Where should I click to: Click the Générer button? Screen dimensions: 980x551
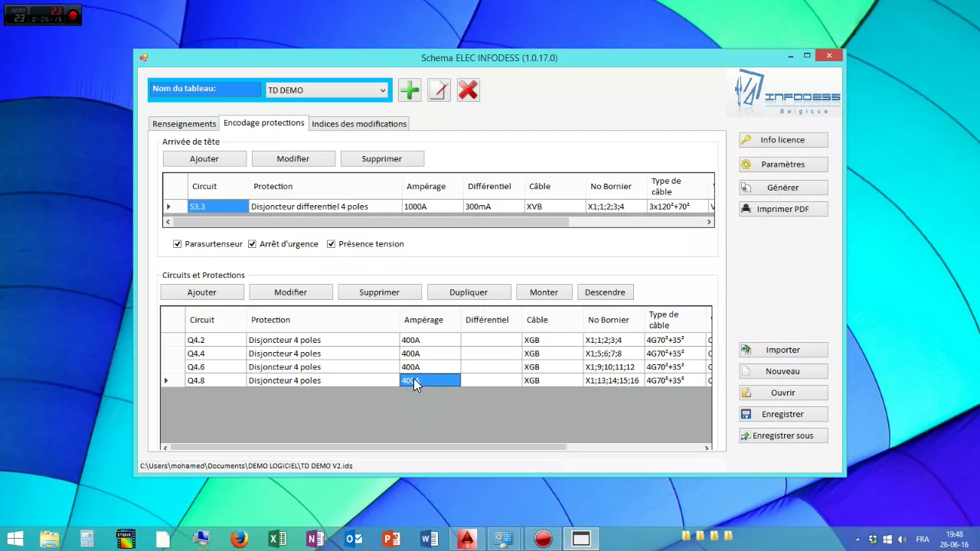pyautogui.click(x=783, y=187)
